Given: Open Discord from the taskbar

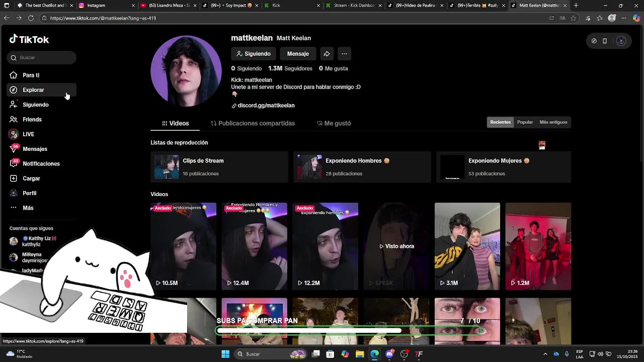Looking at the screenshot, I should tap(389, 354).
